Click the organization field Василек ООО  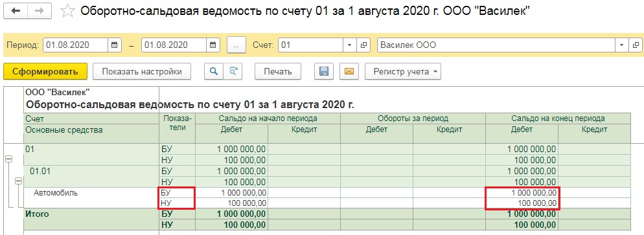click(x=496, y=45)
